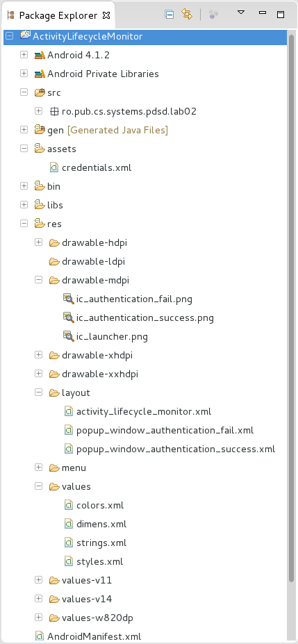Click the disabled Focus on Active Task icon
Viewport: 298px width, 644px height.
(213, 15)
